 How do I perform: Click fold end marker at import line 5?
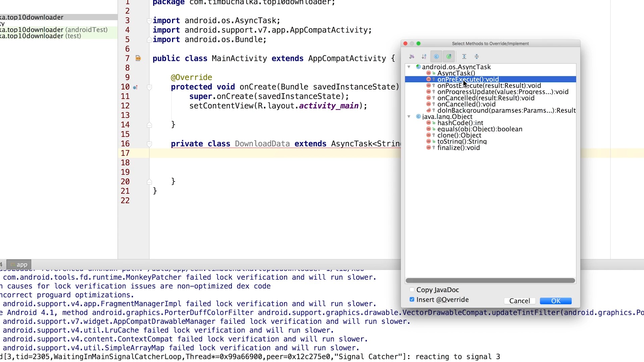click(x=149, y=40)
